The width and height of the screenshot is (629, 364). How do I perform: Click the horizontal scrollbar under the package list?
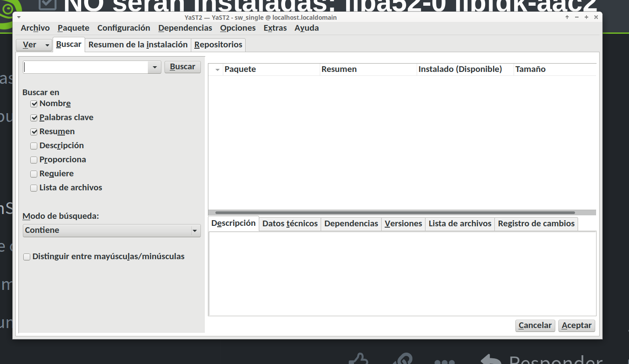point(395,213)
